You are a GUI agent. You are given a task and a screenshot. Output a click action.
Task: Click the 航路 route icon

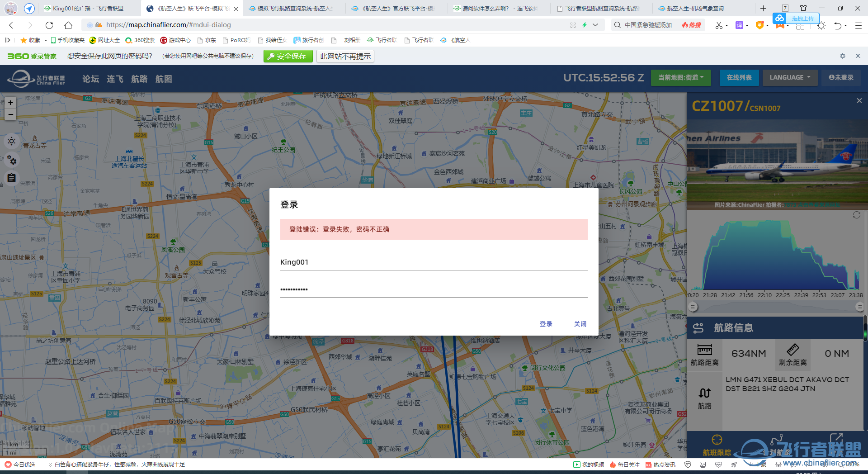(x=704, y=398)
